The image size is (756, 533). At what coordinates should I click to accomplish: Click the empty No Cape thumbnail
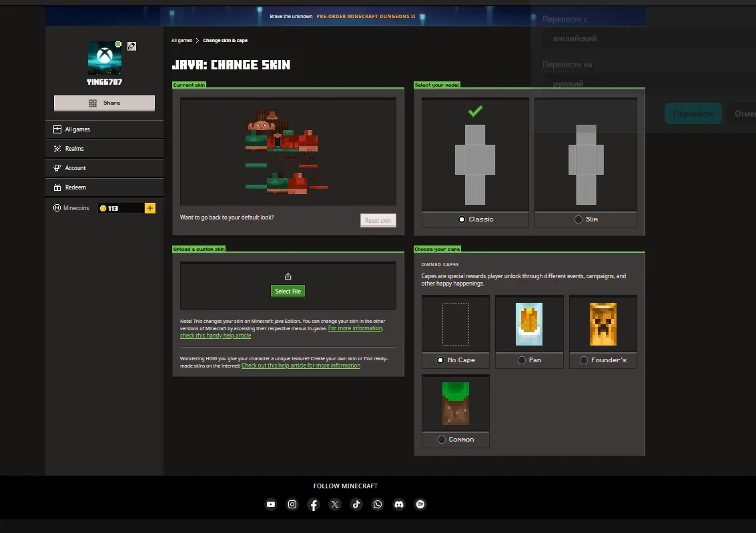456,324
